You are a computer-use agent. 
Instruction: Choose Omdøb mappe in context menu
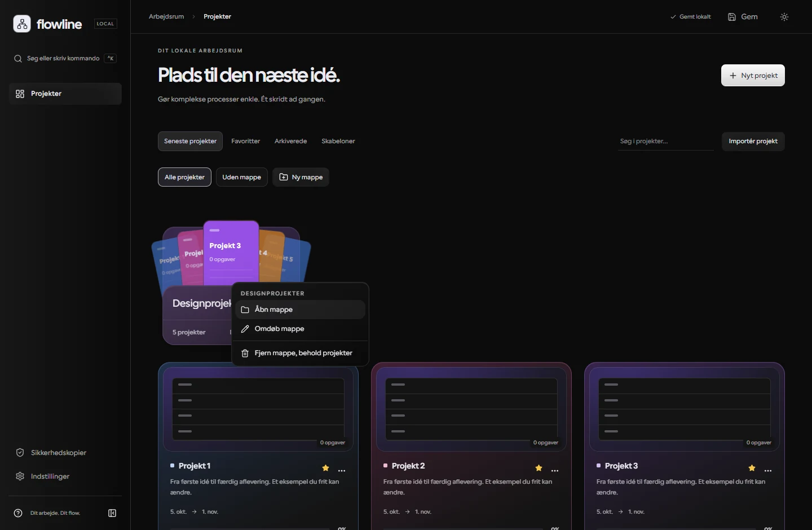coord(300,329)
